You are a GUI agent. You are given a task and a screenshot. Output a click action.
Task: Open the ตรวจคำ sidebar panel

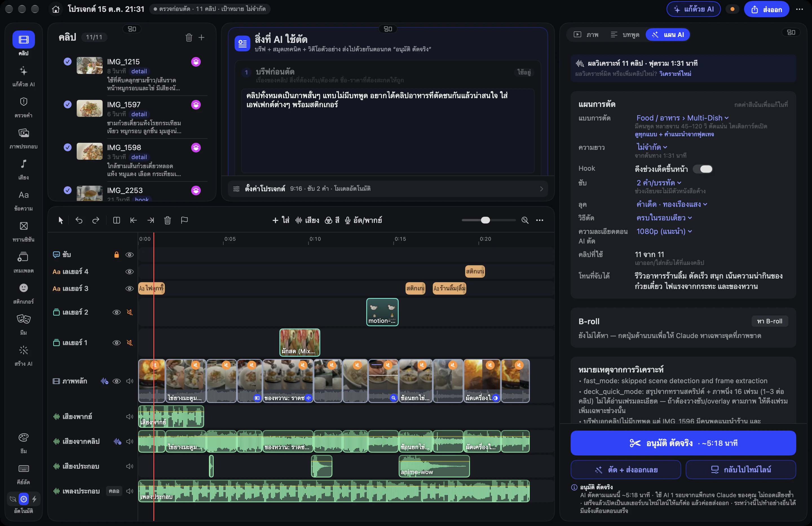23,107
